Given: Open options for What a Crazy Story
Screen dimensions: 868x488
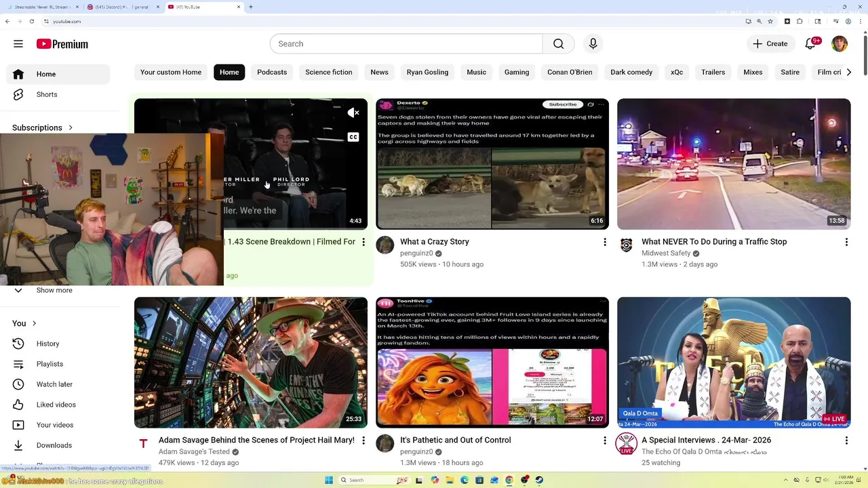Looking at the screenshot, I should pyautogui.click(x=605, y=242).
